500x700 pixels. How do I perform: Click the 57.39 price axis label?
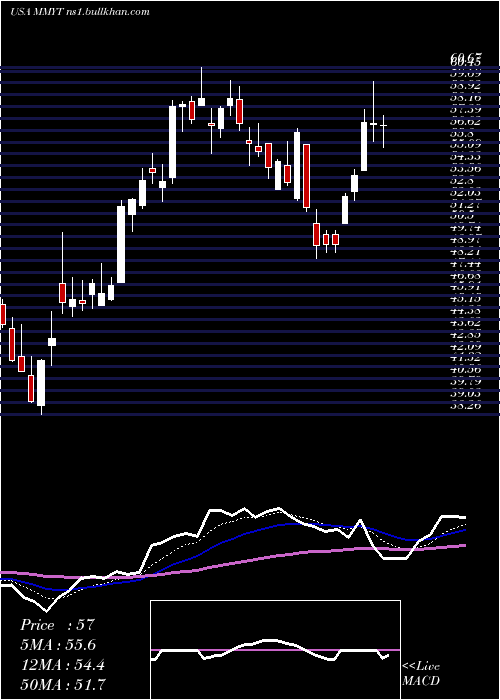(466, 109)
